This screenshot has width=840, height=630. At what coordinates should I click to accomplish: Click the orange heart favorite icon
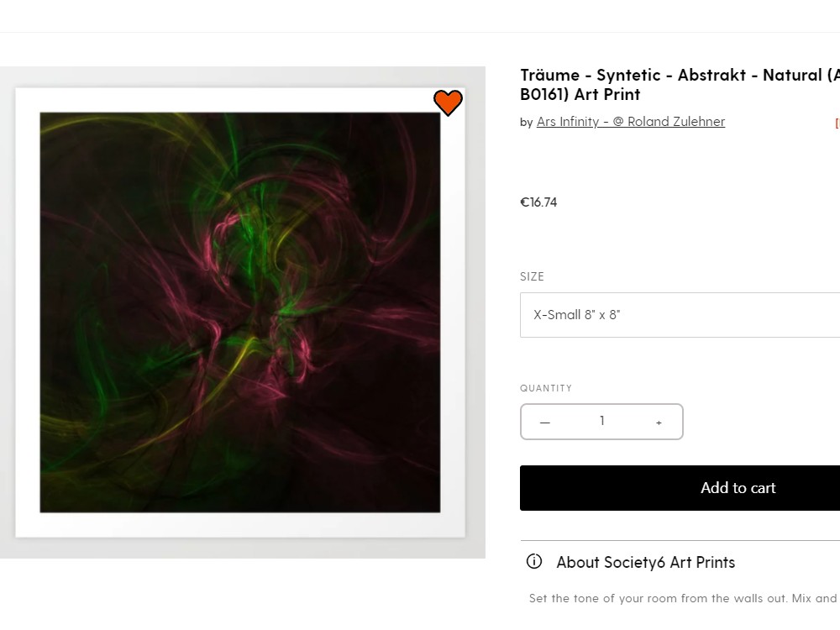click(448, 102)
